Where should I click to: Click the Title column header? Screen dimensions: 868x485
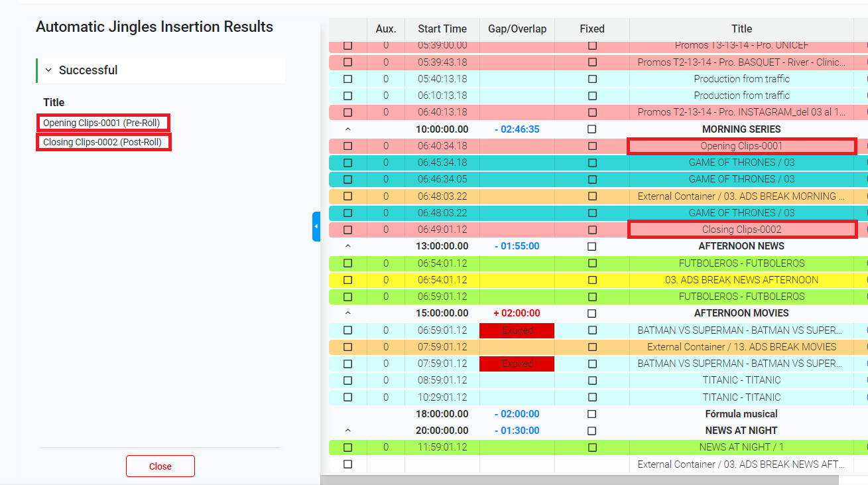(741, 29)
